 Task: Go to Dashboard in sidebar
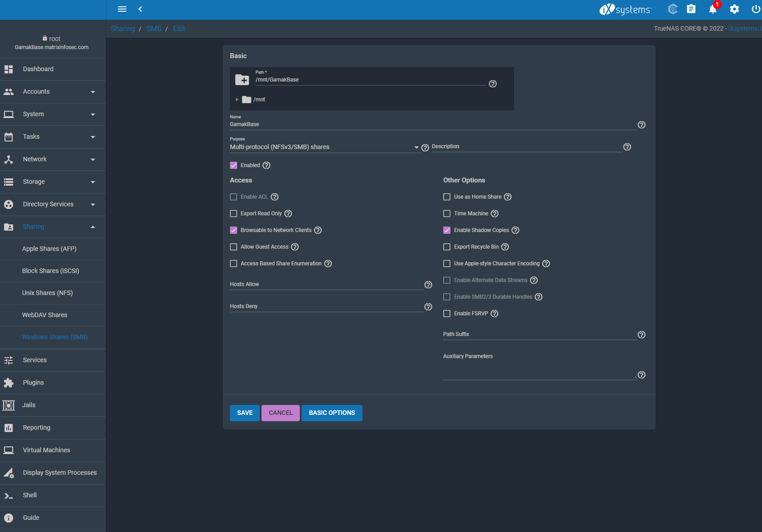click(53, 69)
